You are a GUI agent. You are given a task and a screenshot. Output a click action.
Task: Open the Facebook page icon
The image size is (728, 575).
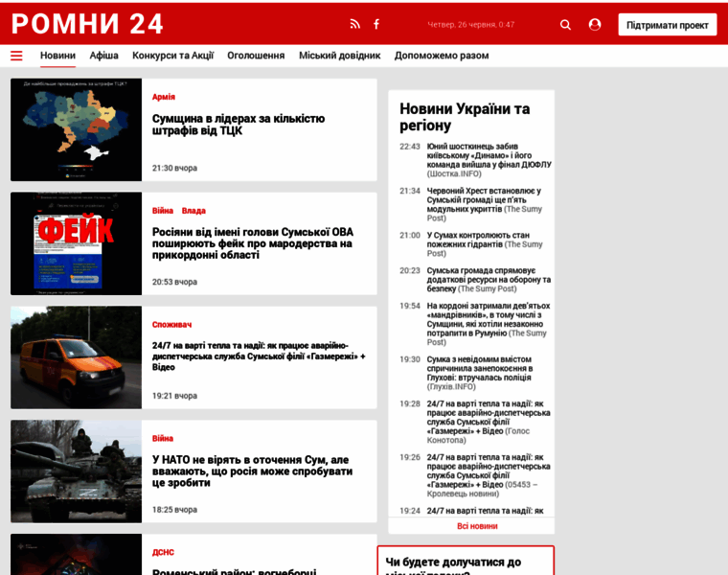coord(376,24)
